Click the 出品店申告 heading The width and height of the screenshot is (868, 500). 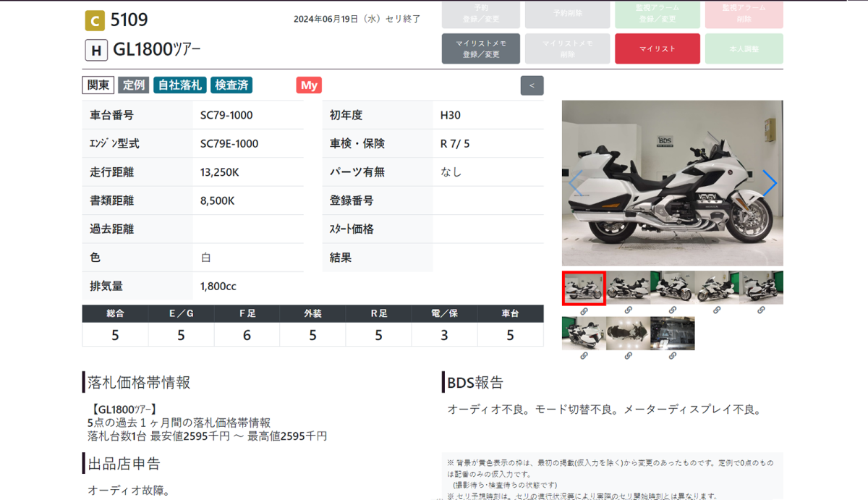(124, 463)
